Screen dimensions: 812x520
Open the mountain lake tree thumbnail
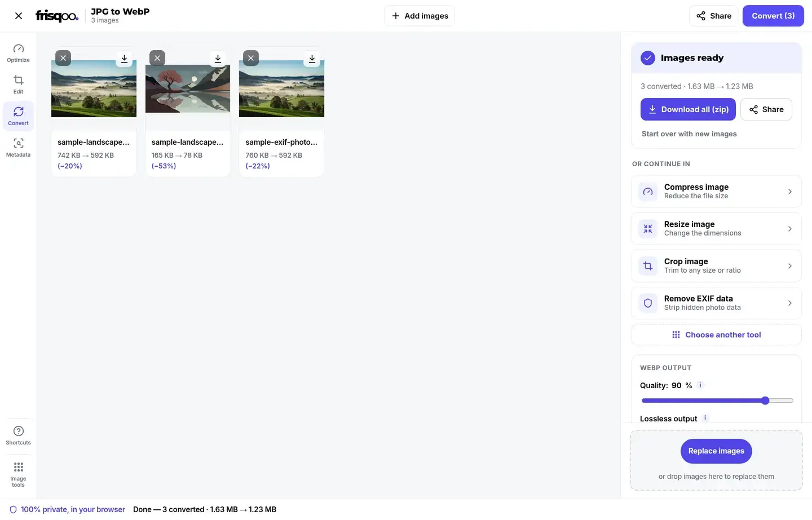tap(188, 88)
